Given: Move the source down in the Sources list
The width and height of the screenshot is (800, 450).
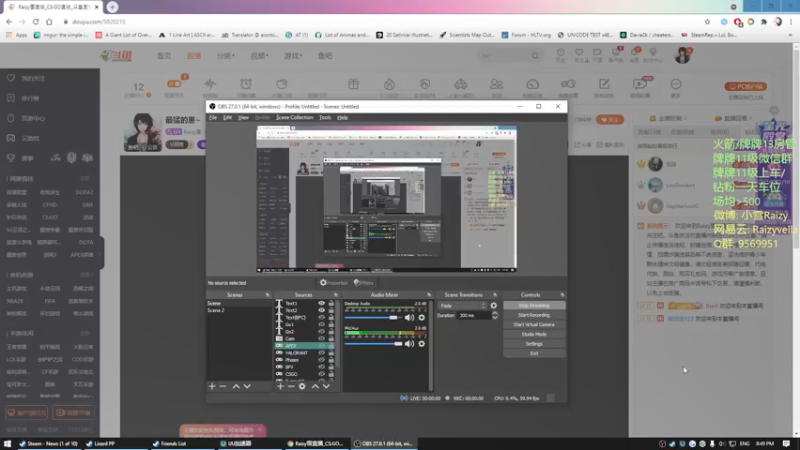Looking at the screenshot, I should coord(326,386).
